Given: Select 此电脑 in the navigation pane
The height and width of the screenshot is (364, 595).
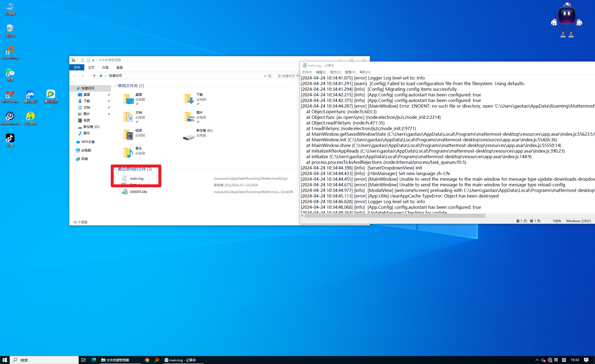Looking at the screenshot, I should click(86, 150).
